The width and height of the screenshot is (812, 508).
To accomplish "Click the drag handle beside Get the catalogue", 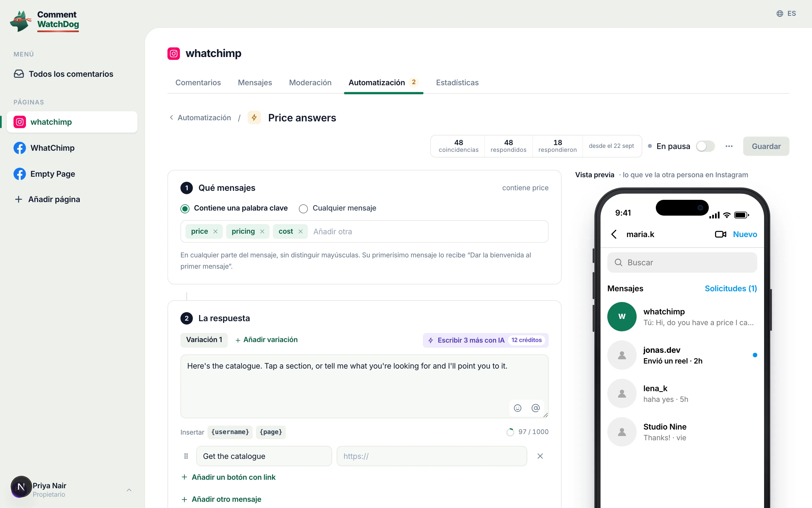I will (186, 456).
